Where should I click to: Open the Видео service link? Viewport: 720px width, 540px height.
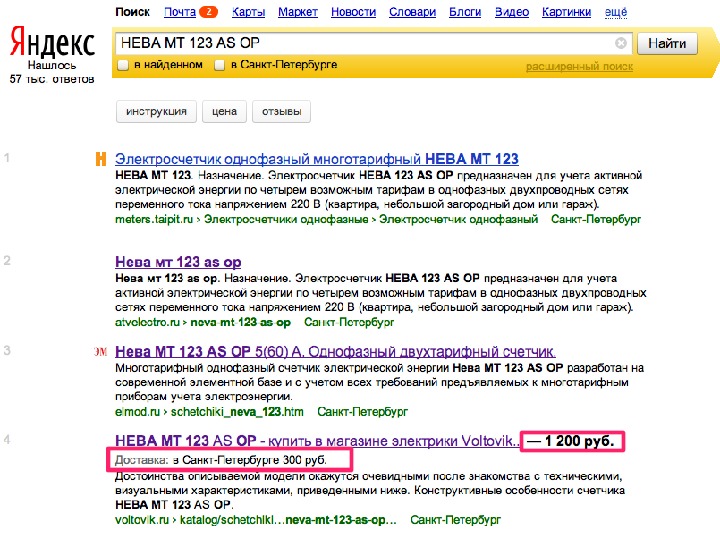coord(512,12)
